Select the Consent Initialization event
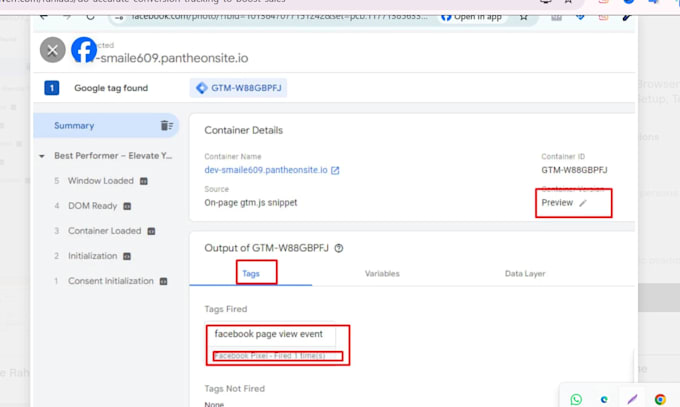Image resolution: width=680 pixels, height=407 pixels. (x=111, y=281)
